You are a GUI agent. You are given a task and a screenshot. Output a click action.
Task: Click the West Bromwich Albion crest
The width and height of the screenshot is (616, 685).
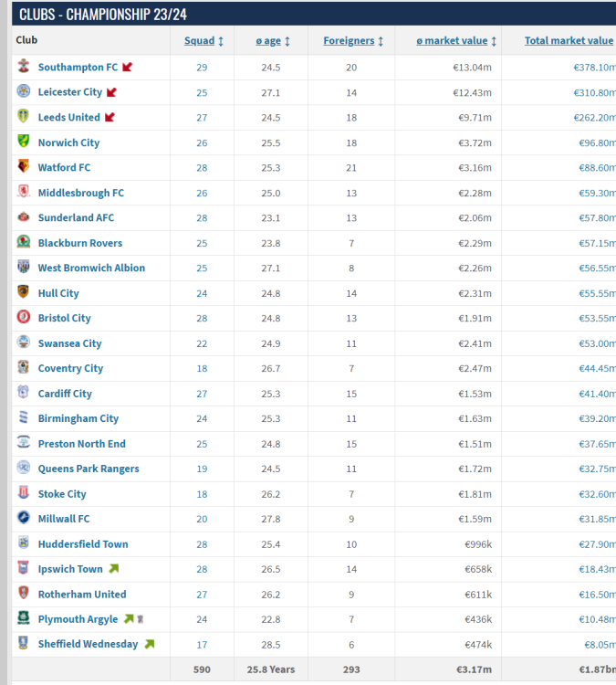pyautogui.click(x=24, y=267)
